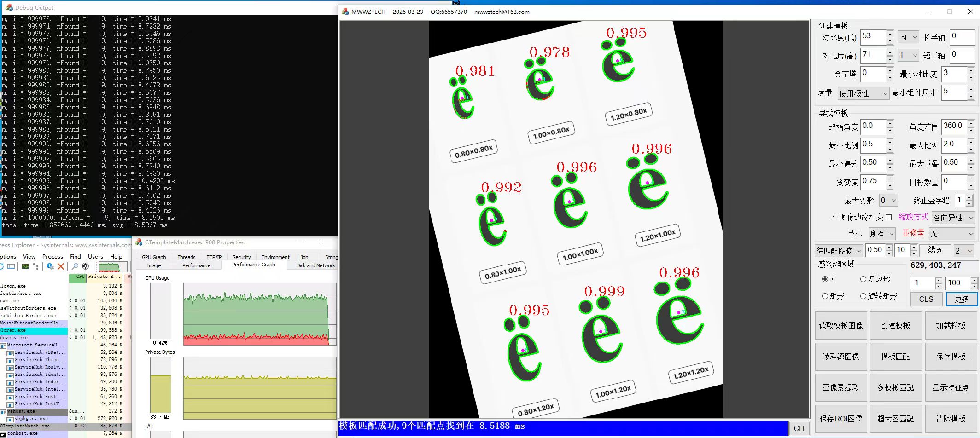Open the Find menu in Process Explorer
Viewport: 980px width, 438px height.
pos(75,256)
